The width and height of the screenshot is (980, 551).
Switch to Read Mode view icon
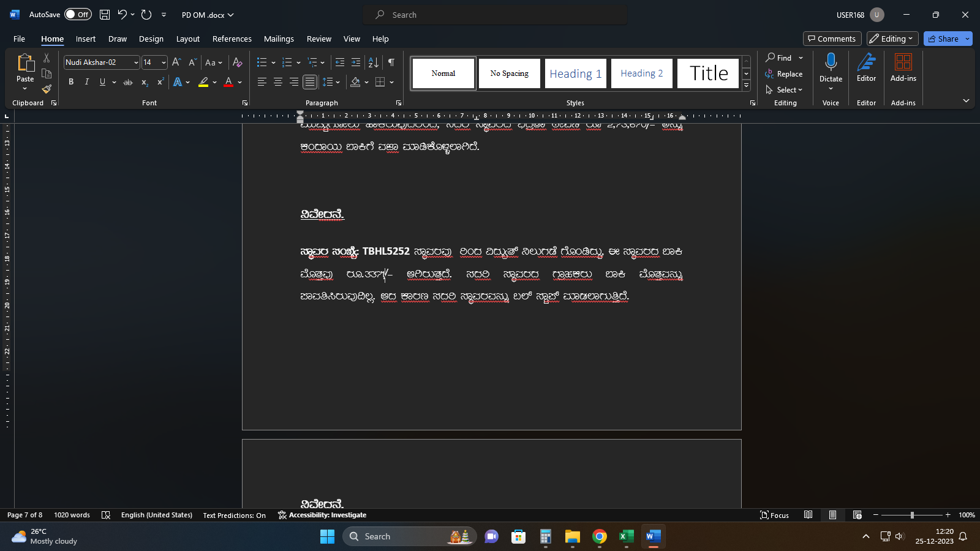coord(809,515)
